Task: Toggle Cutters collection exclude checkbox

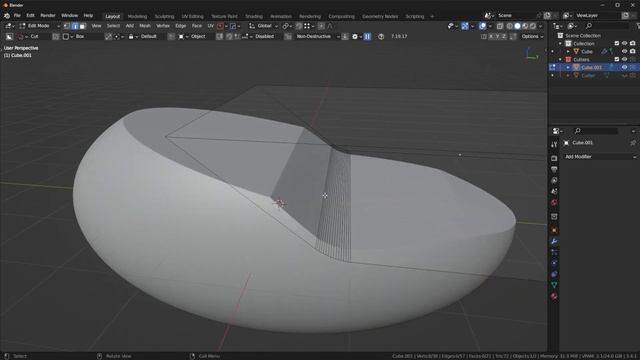Action: (x=617, y=60)
